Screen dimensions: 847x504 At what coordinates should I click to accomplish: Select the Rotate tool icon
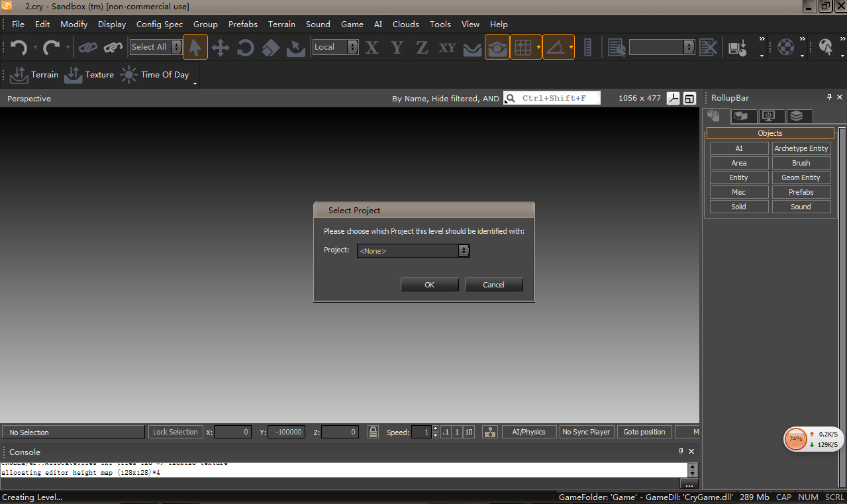pyautogui.click(x=246, y=47)
